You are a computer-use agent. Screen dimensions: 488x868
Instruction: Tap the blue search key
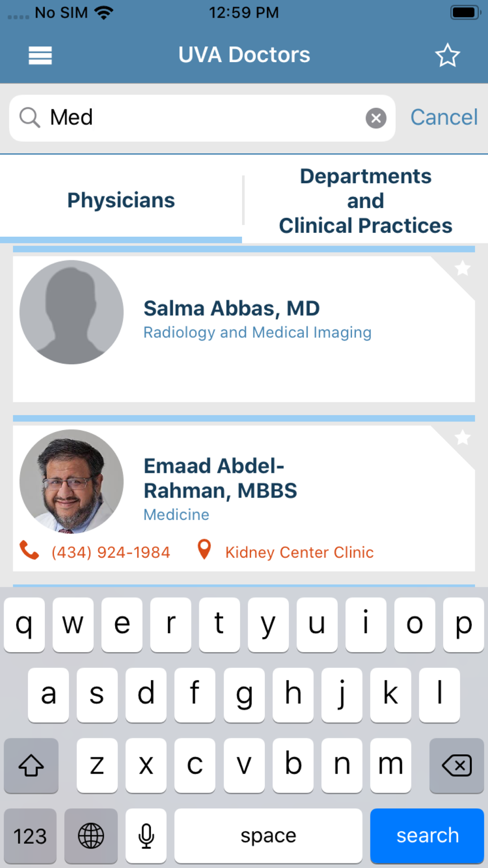[x=427, y=836]
